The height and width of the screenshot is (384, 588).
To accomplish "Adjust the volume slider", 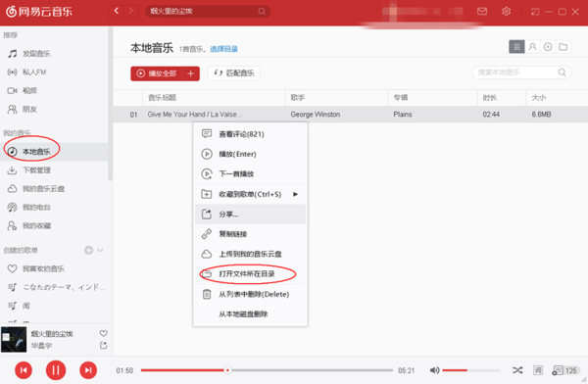I will click(x=471, y=370).
